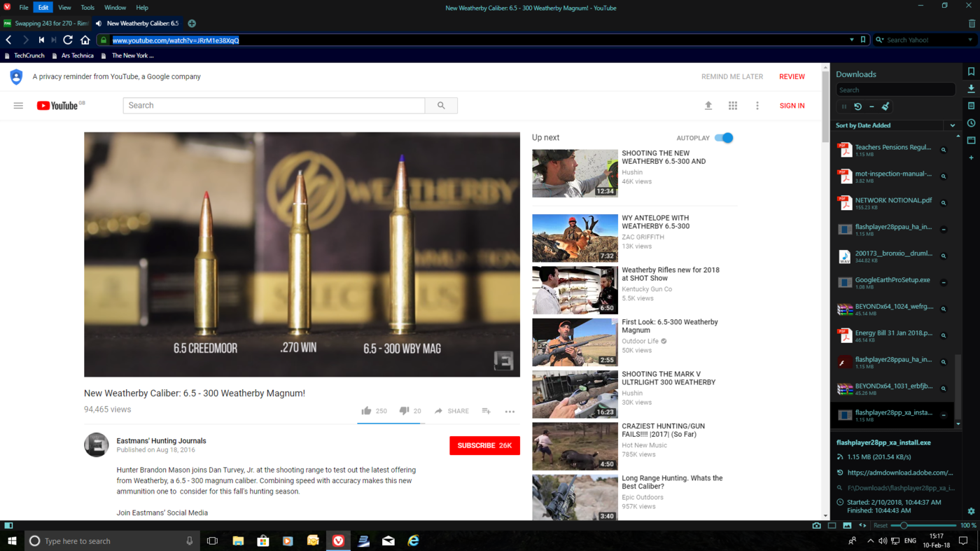
Task: Expand the Sort by Date Added dropdown
Action: (952, 125)
